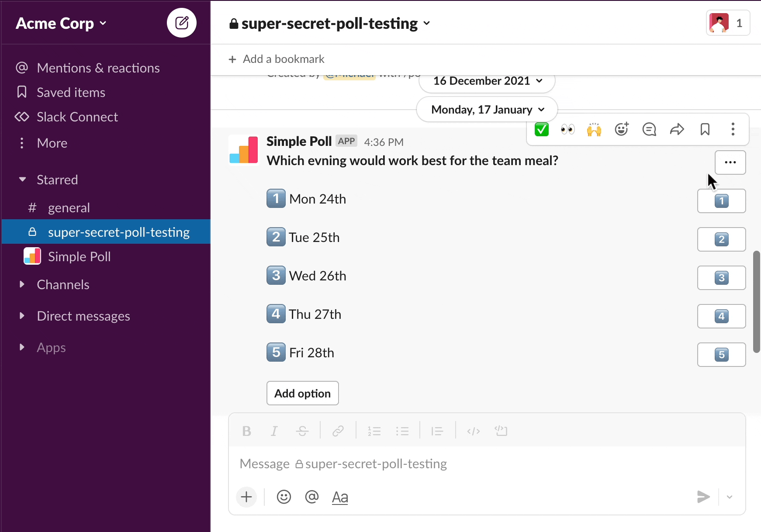
Task: Insert a link from the composer toolbar
Action: 338,431
